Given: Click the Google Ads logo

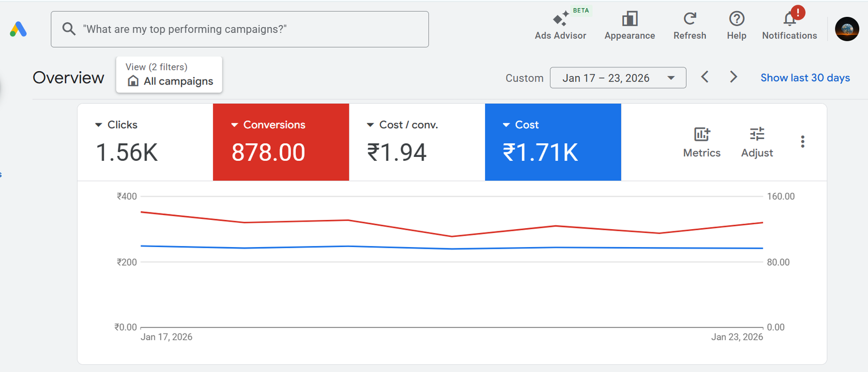Looking at the screenshot, I should [x=18, y=29].
